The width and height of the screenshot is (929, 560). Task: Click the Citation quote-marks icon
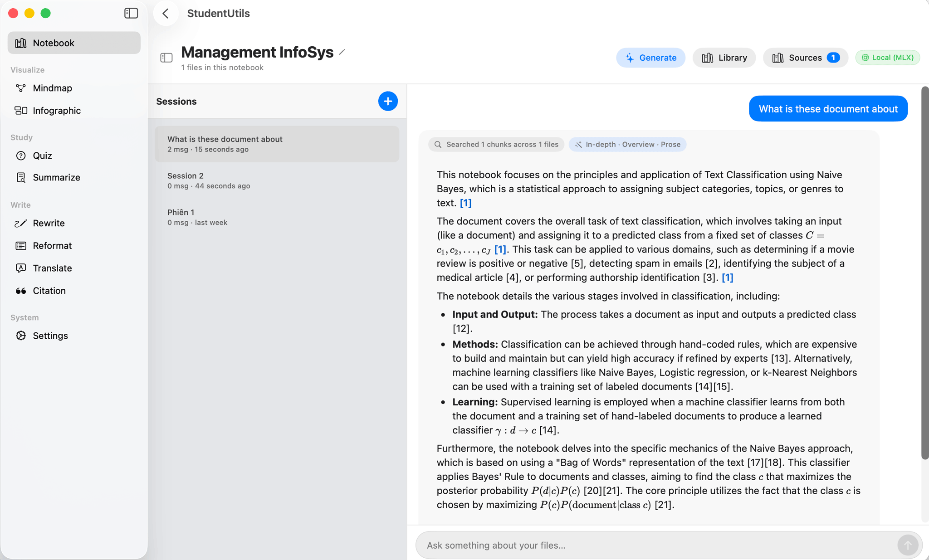tap(21, 291)
